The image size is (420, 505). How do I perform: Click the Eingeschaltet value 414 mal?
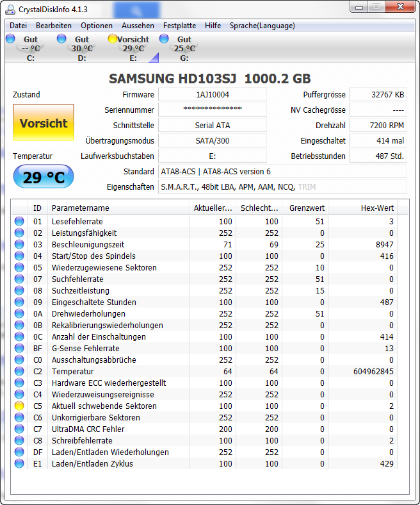coord(378,141)
